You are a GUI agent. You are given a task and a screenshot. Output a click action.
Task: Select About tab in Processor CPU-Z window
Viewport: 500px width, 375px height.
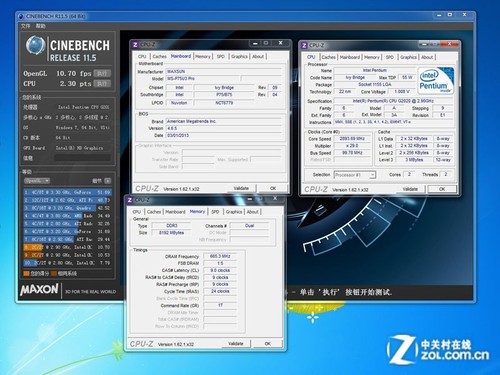(427, 57)
